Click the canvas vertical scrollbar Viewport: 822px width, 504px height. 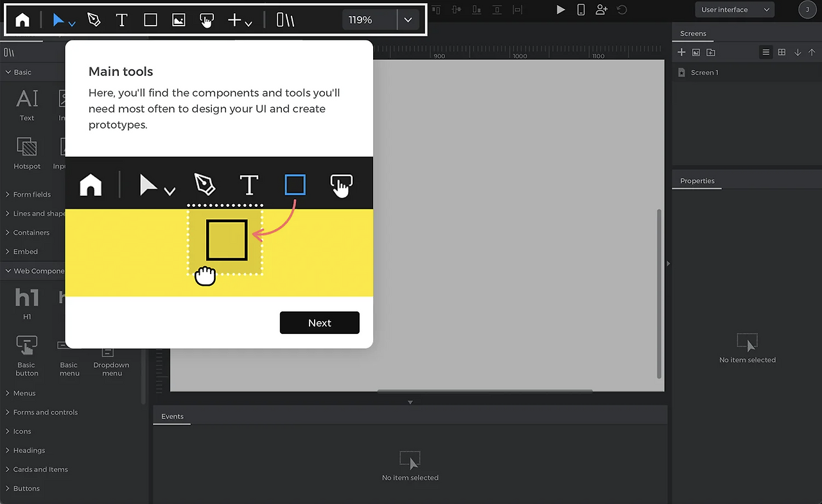pos(659,293)
